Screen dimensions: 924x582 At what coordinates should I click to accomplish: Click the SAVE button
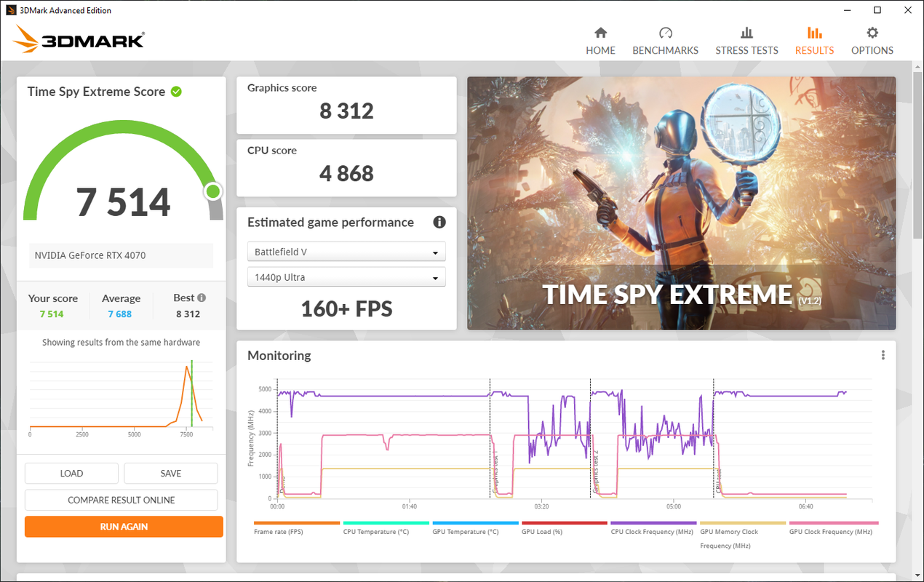171,474
